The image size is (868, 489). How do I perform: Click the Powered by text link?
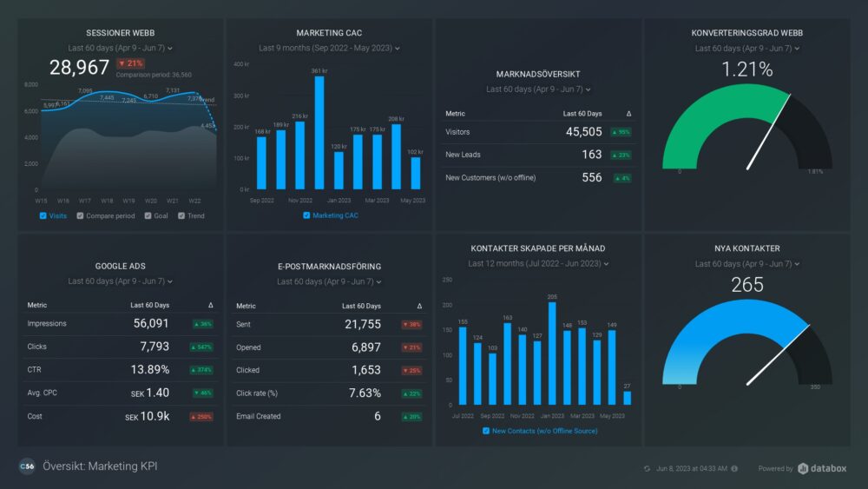tap(774, 469)
